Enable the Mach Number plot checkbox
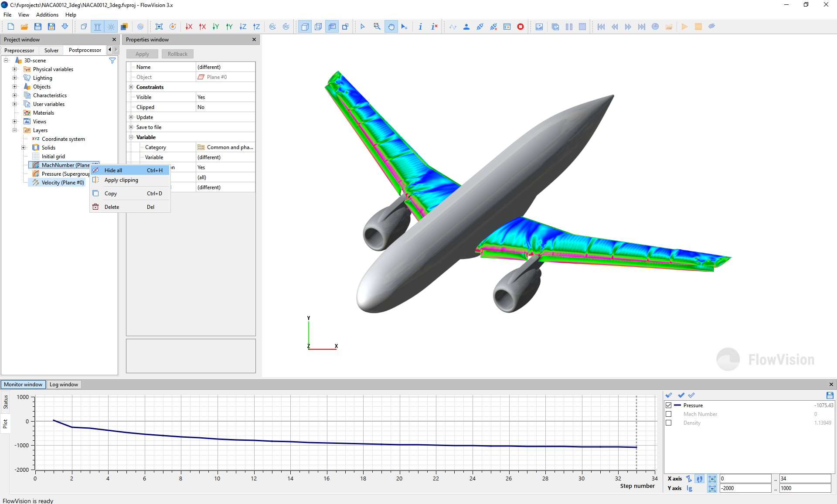 669,414
